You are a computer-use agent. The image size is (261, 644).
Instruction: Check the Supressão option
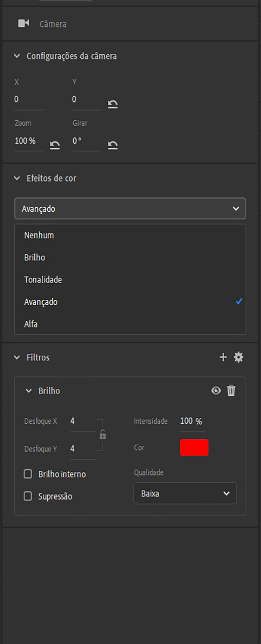click(x=28, y=496)
